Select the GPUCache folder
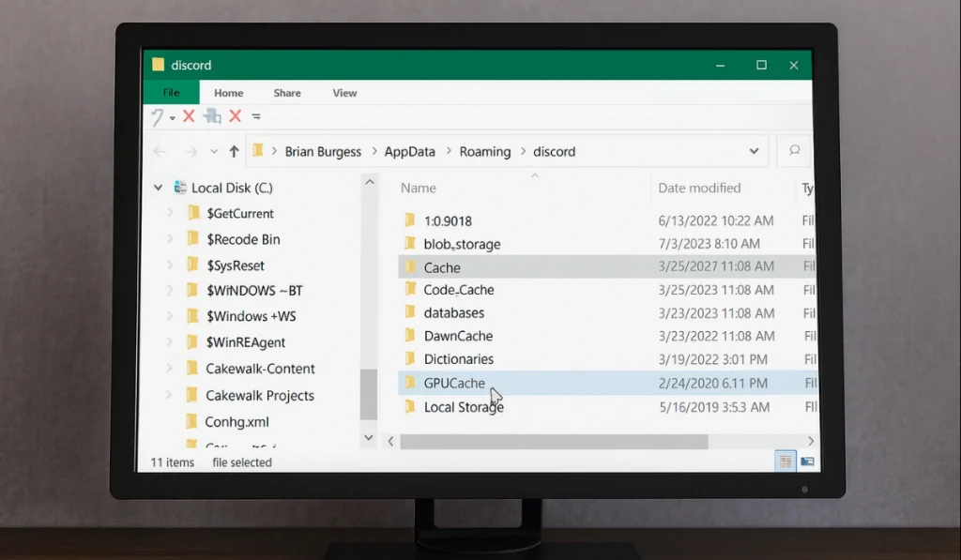This screenshot has height=560, width=961. (454, 384)
